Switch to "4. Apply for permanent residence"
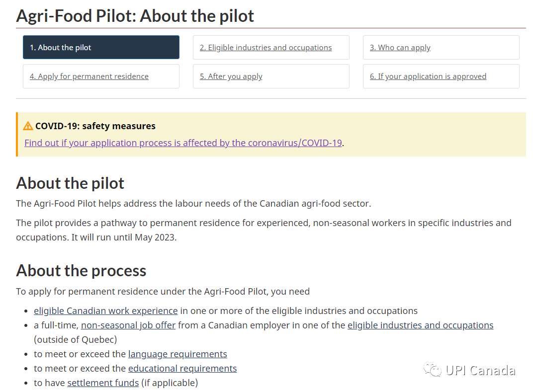 (89, 77)
